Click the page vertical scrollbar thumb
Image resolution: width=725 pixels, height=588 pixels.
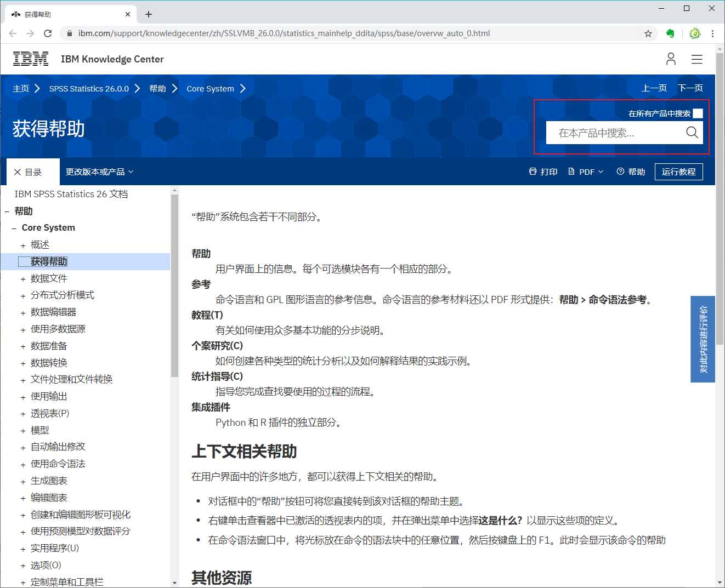(720, 199)
